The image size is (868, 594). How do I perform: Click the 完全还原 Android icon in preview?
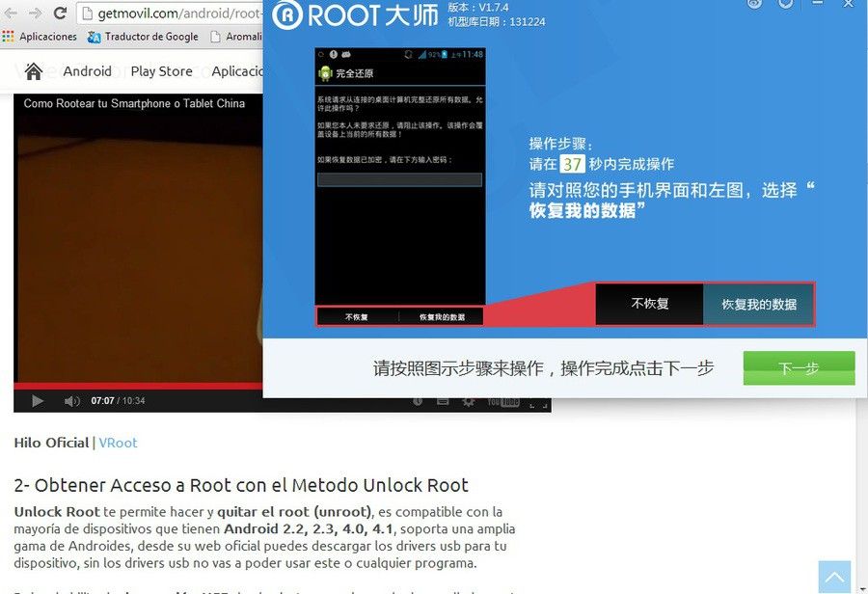pyautogui.click(x=325, y=73)
